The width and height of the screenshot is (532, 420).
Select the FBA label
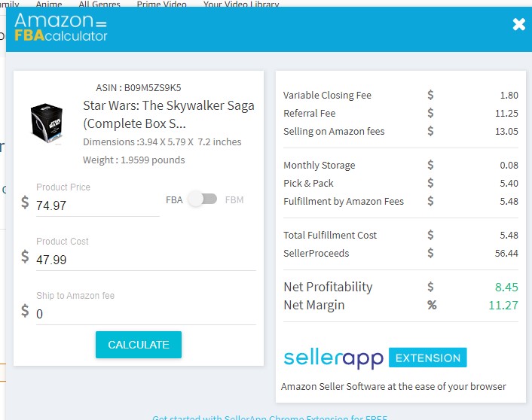[x=174, y=200]
